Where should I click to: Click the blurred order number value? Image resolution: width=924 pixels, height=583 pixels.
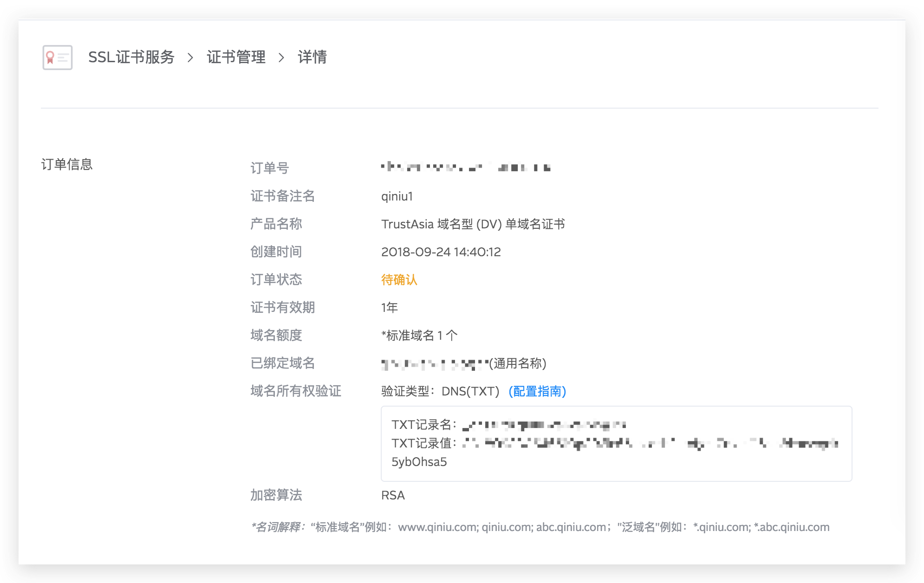(465, 167)
